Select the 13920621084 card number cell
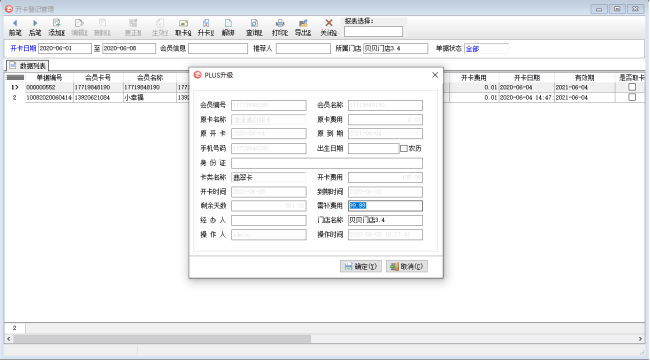The width and height of the screenshot is (650, 361). (98, 97)
